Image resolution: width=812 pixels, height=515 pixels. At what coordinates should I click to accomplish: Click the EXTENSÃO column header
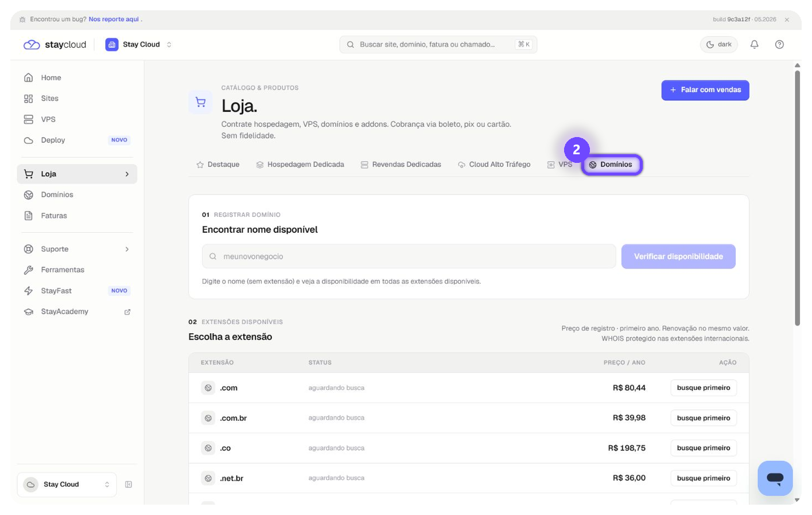[x=217, y=362]
